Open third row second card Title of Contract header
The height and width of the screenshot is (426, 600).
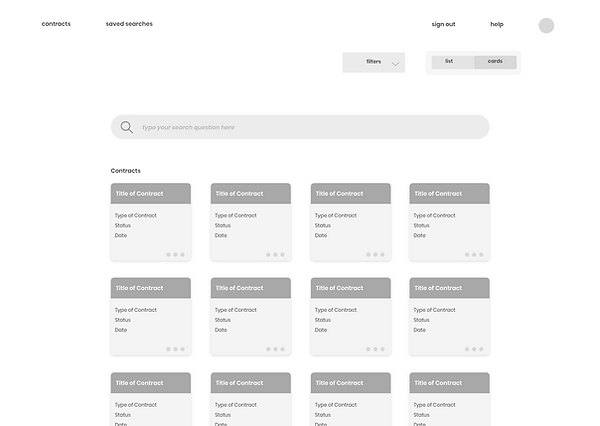click(x=251, y=383)
